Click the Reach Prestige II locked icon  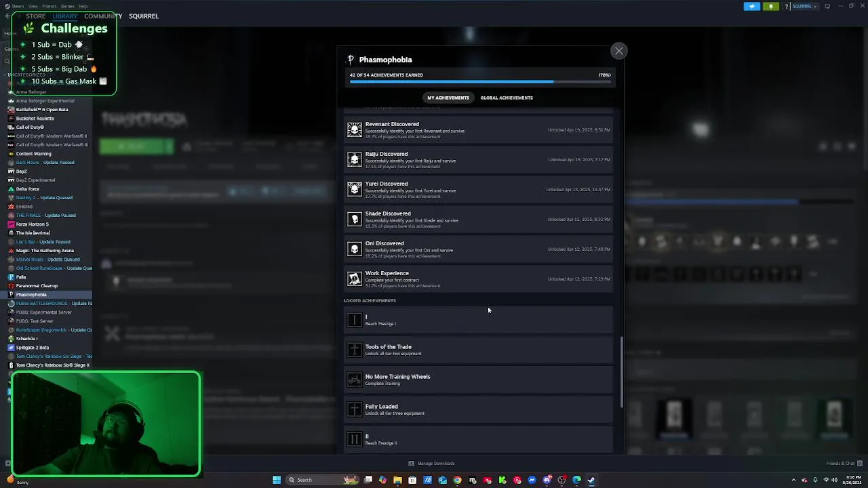355,439
